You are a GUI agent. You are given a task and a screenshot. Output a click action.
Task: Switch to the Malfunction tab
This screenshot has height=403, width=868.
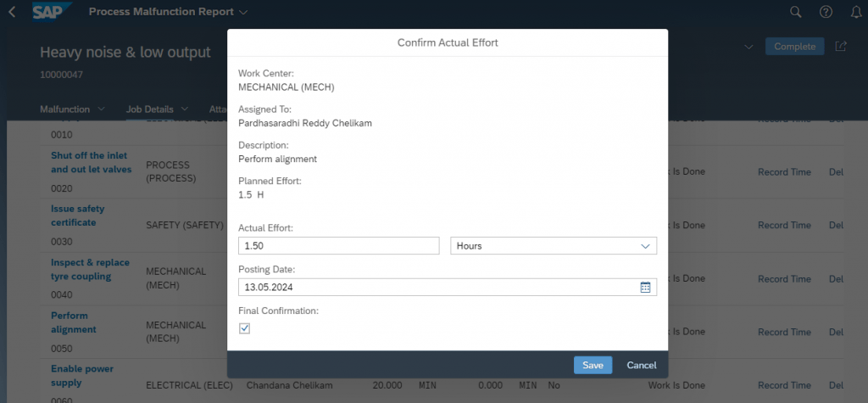(64, 109)
